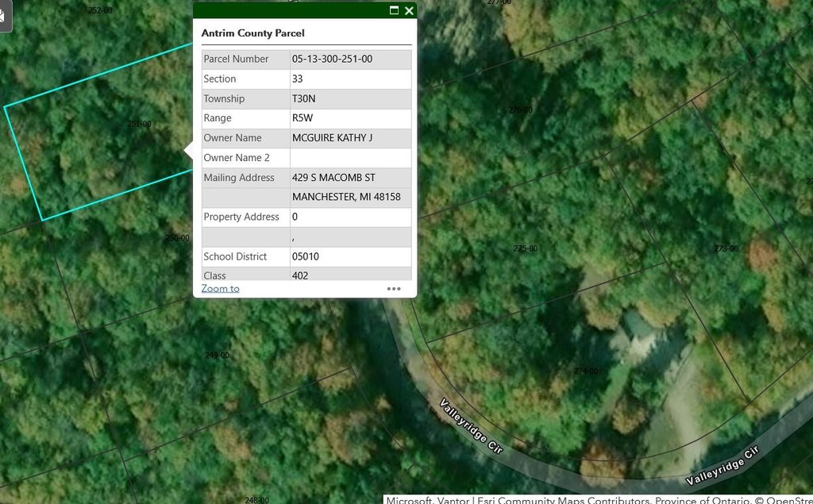Click the highlighted 251-00 parcel label
The width and height of the screenshot is (813, 504).
pos(139,124)
